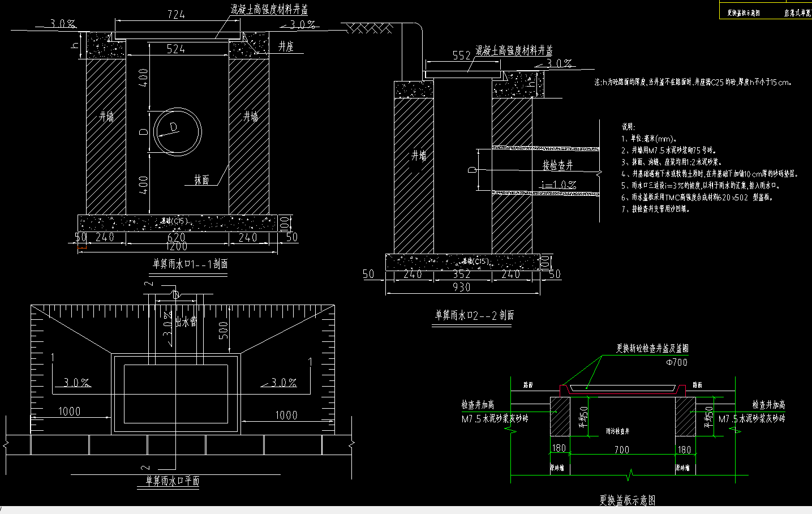Click the 雨污检查井 label

[617, 431]
